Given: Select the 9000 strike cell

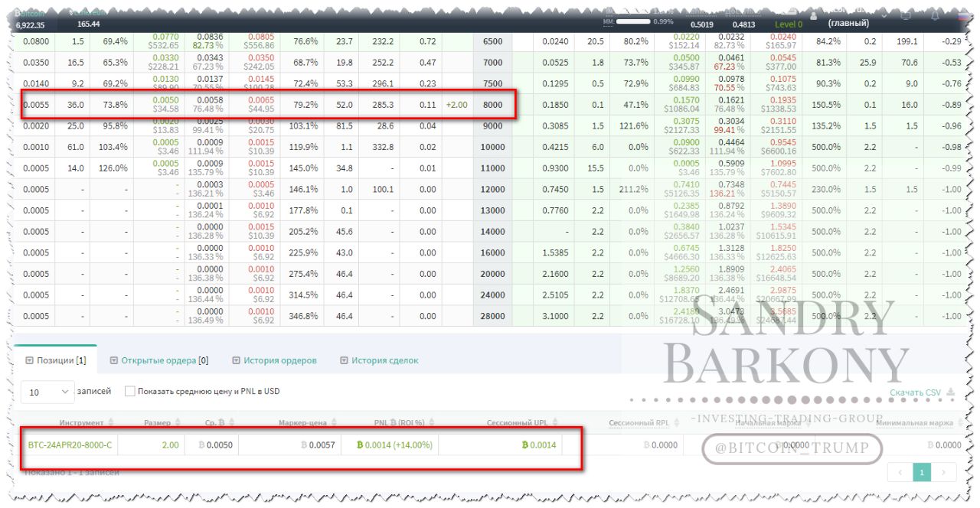Looking at the screenshot, I should 493,125.
